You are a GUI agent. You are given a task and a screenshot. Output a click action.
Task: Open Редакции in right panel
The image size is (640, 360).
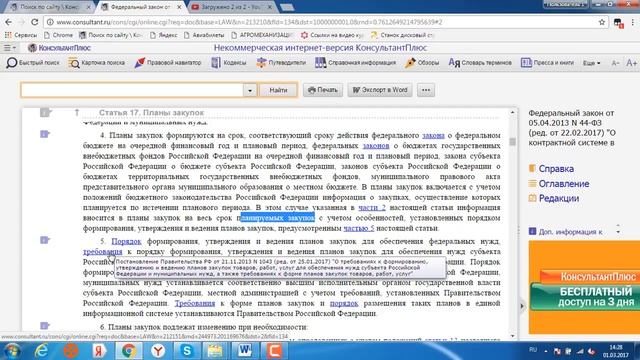[x=554, y=198]
